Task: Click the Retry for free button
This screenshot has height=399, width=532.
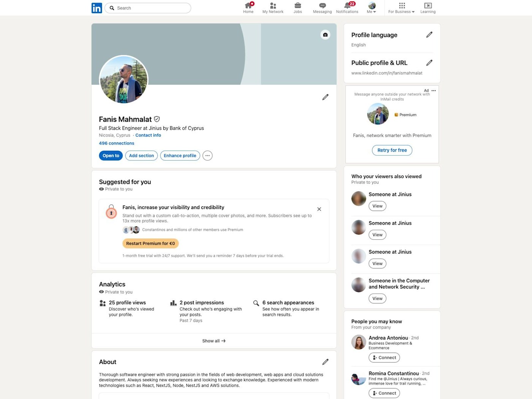Action: point(392,150)
